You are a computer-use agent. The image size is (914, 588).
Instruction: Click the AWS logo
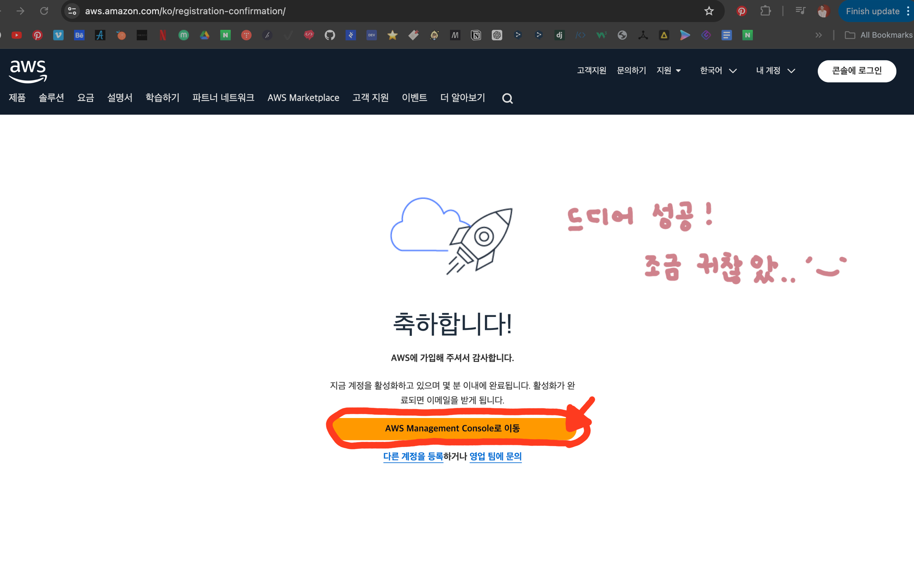tap(28, 71)
